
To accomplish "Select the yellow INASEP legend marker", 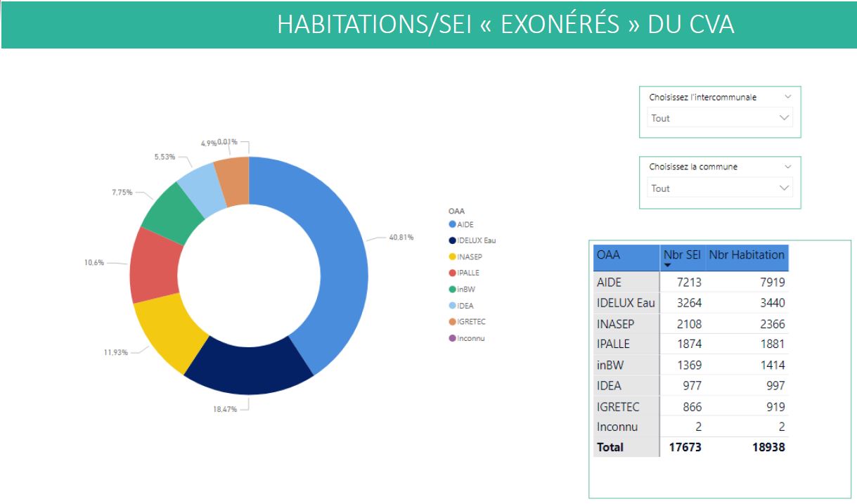I will pyautogui.click(x=452, y=257).
